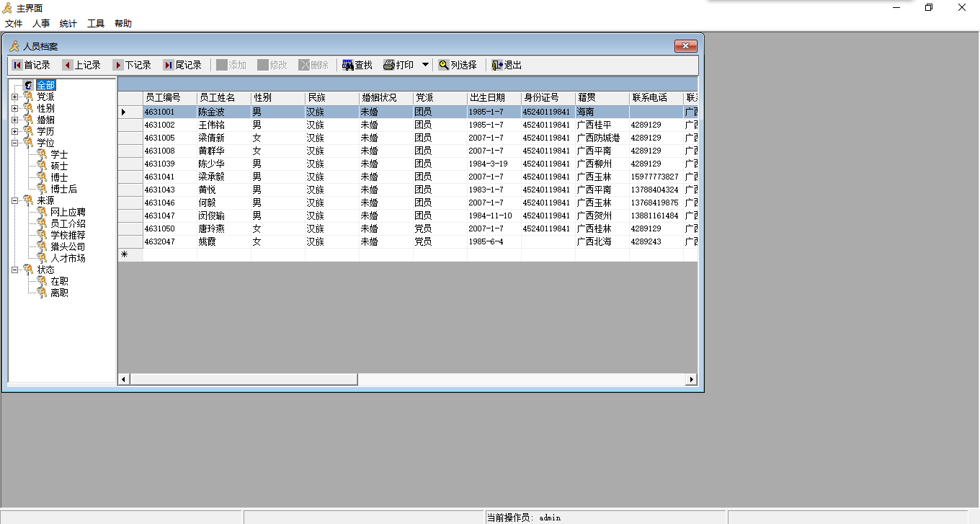980x524 pixels.
Task: Click the 修改 edit toolbar button
Action: 272,65
